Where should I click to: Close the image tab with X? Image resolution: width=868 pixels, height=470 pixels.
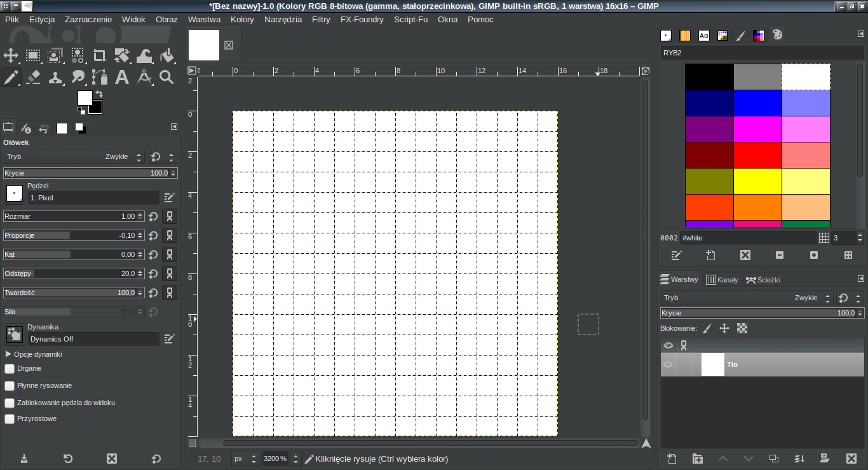point(229,45)
